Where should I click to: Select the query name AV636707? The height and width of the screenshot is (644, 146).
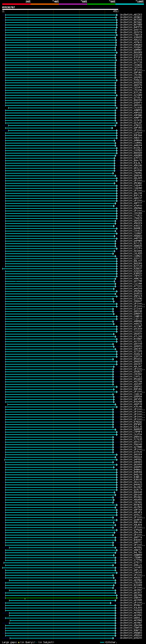click(x=8, y=8)
